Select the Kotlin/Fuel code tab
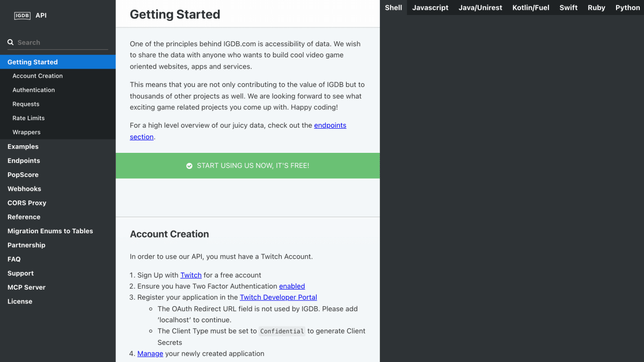Viewport: 644px width, 362px height. point(531,8)
